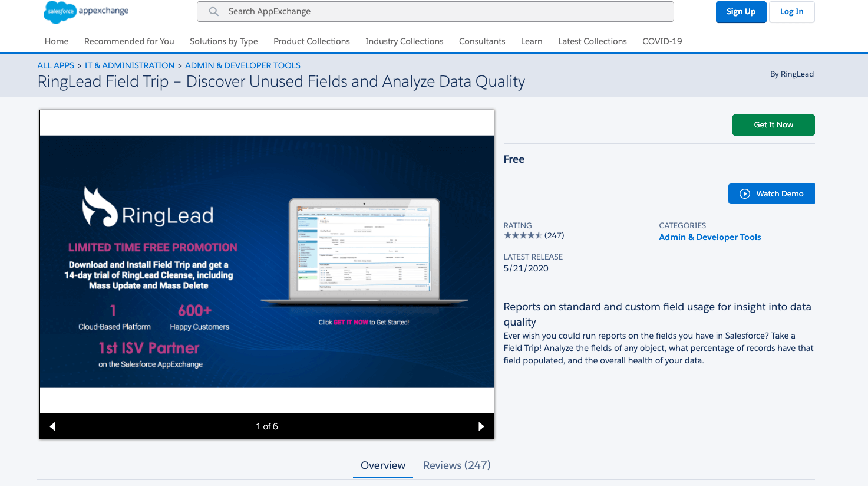Screen dimensions: 868x486
Task: Click the Salesforce AppExchange logo
Action: [x=86, y=12]
